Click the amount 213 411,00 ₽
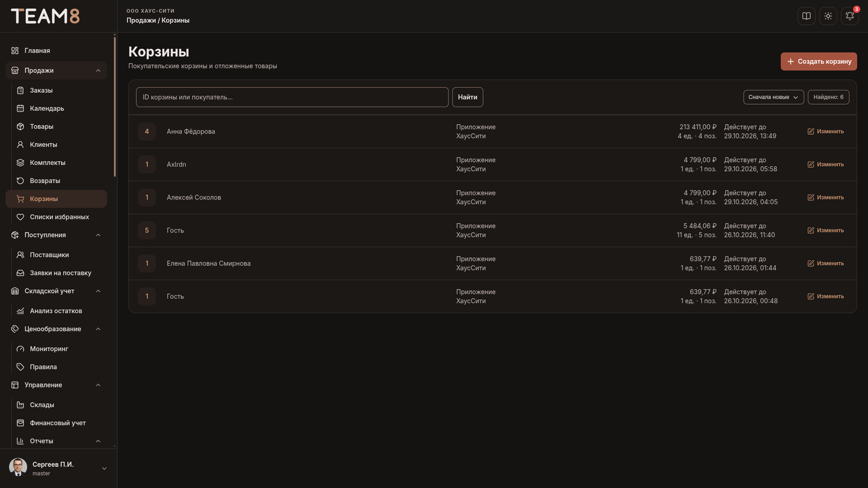 698,127
